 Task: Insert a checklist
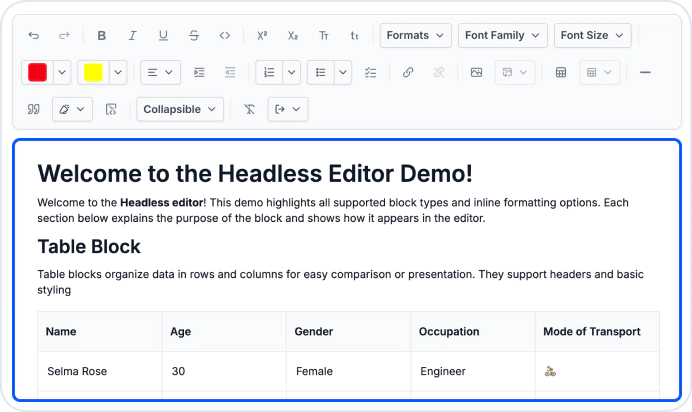371,72
